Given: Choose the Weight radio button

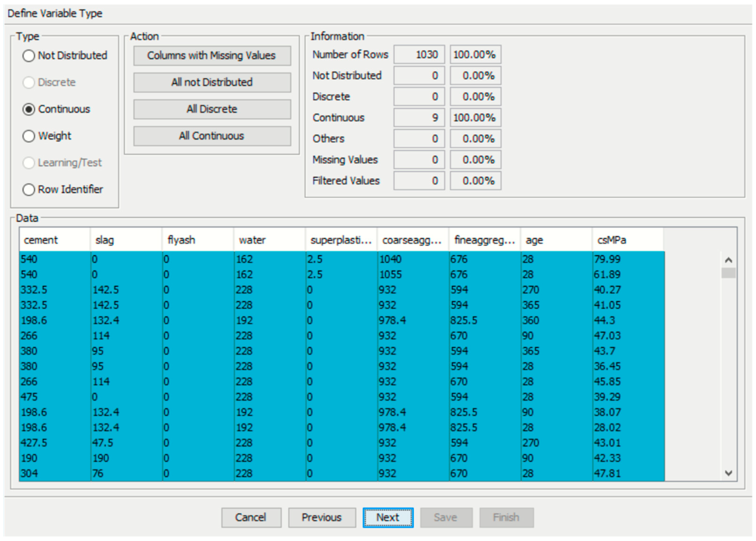Looking at the screenshot, I should click(29, 136).
